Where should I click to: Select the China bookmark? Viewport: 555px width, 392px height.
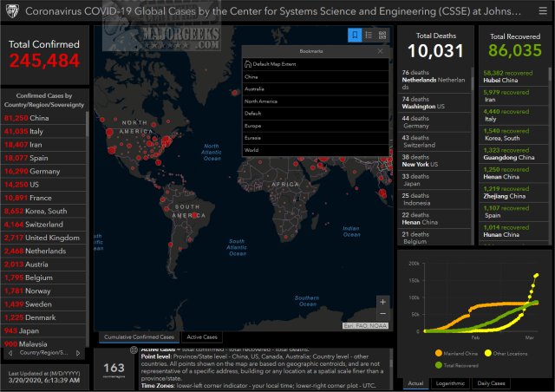click(x=316, y=77)
